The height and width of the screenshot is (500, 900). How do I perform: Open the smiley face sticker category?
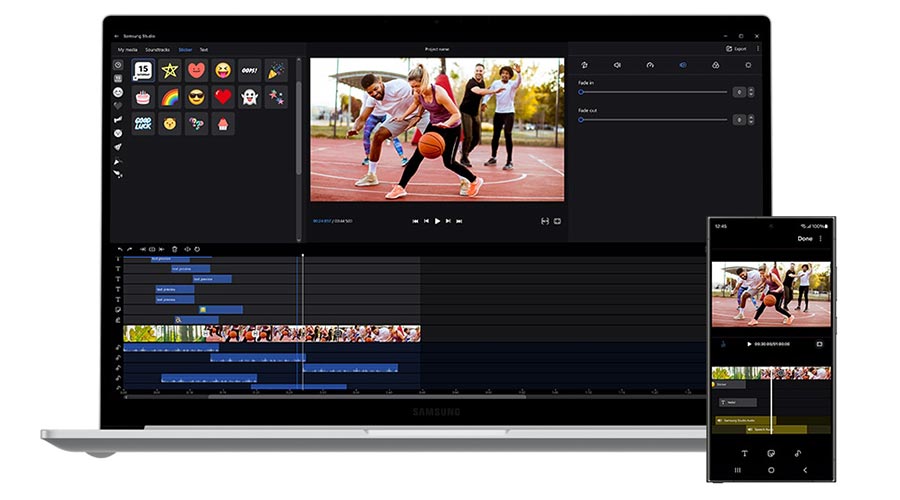pyautogui.click(x=118, y=92)
